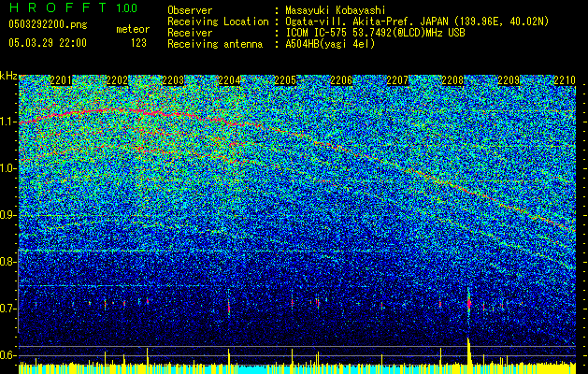
Task: Click the kHz axis unit label
Action: 8,77
